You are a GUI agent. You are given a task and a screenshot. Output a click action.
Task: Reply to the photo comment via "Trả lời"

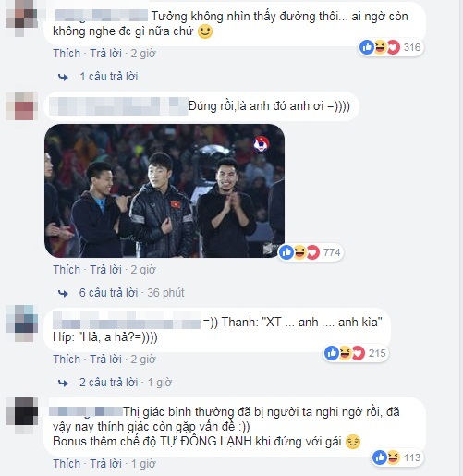(106, 270)
